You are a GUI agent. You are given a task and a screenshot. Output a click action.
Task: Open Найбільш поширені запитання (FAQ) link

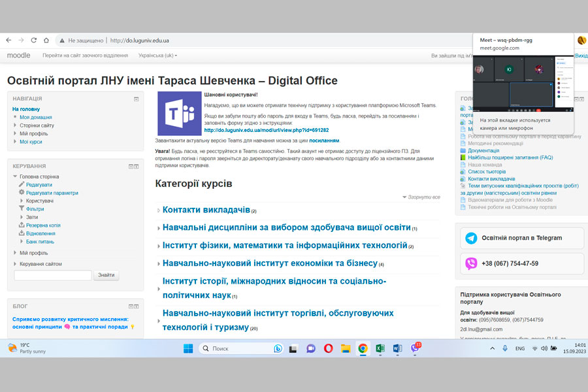510,157
